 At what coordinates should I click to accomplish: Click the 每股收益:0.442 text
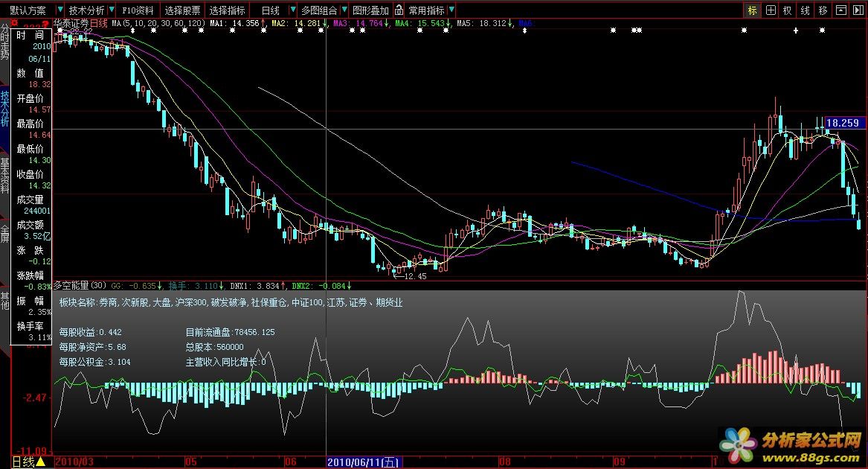[x=90, y=332]
